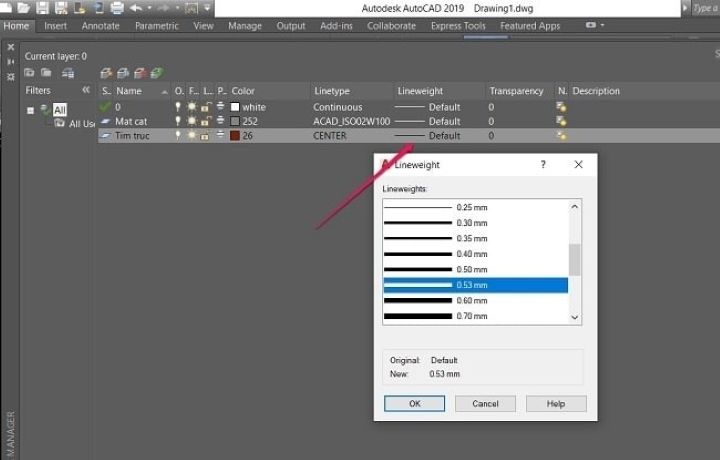This screenshot has width=720, height=460.
Task: Open the Layer States Manager icon
Action: pos(68,73)
